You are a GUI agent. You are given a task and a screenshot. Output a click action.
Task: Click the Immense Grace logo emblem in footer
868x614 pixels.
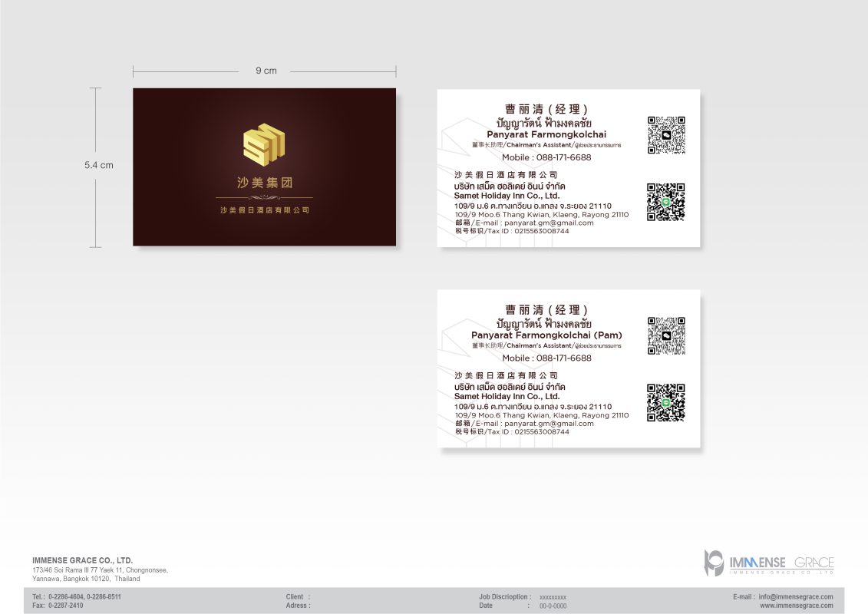714,563
